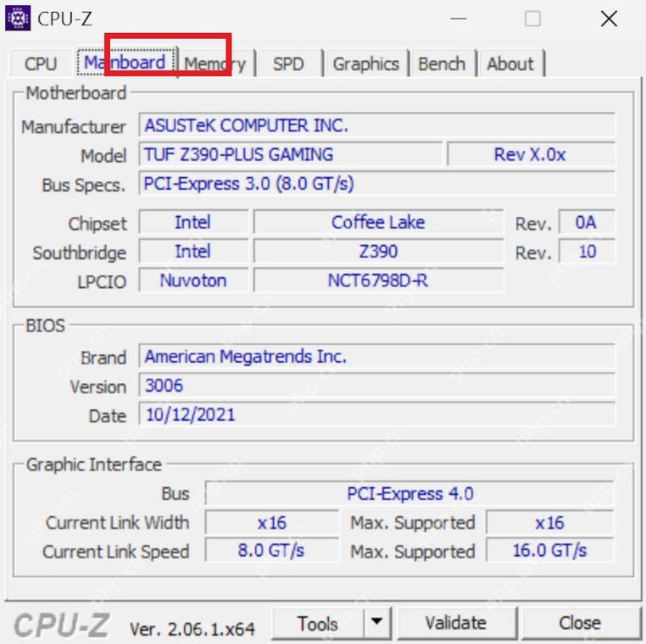Click the Validate button
Screen dimensions: 646x644
pos(455,623)
